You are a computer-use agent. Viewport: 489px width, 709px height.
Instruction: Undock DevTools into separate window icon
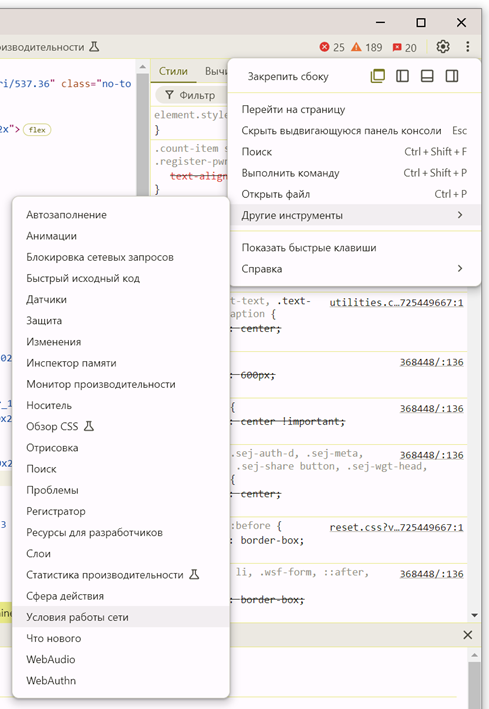pos(378,76)
